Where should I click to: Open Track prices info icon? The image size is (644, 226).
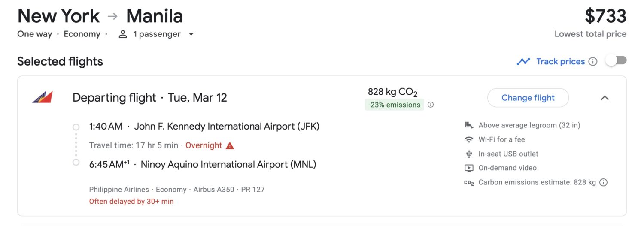[x=593, y=61]
